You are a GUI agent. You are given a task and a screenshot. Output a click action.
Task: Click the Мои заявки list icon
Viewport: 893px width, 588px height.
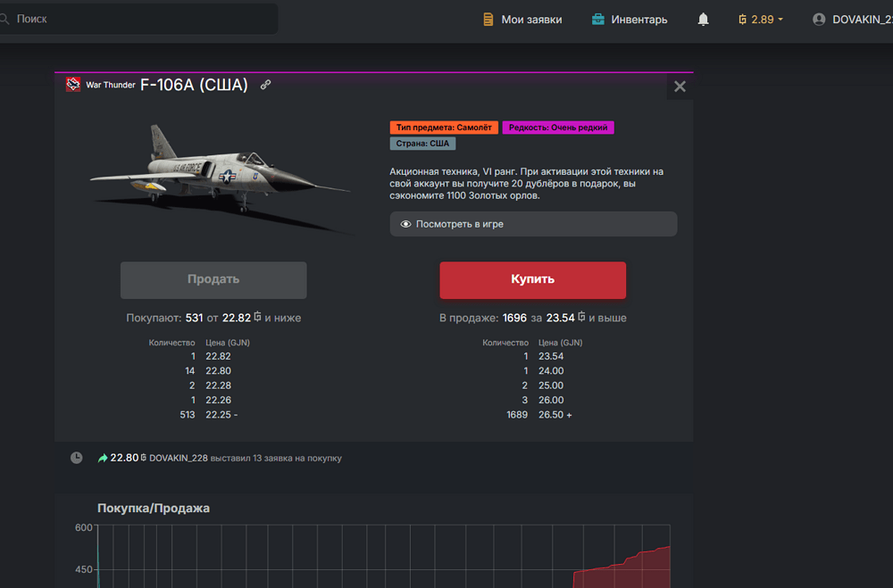(x=488, y=20)
